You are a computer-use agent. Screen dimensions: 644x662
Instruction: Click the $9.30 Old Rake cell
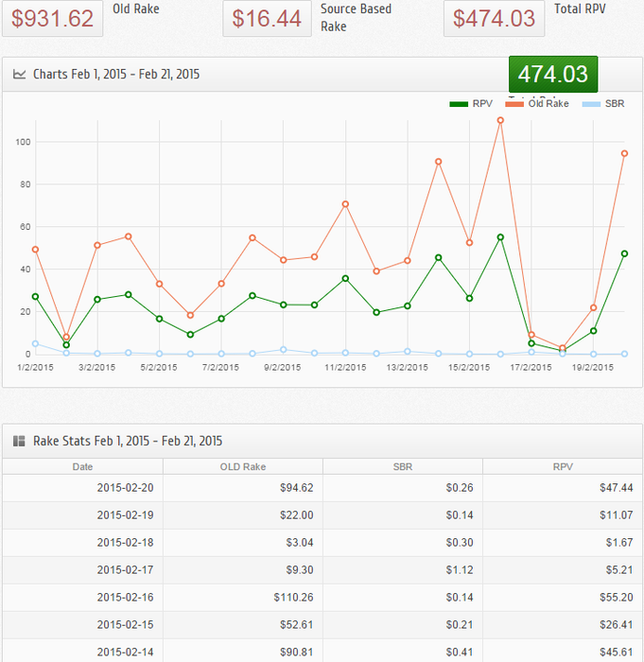tap(243, 570)
